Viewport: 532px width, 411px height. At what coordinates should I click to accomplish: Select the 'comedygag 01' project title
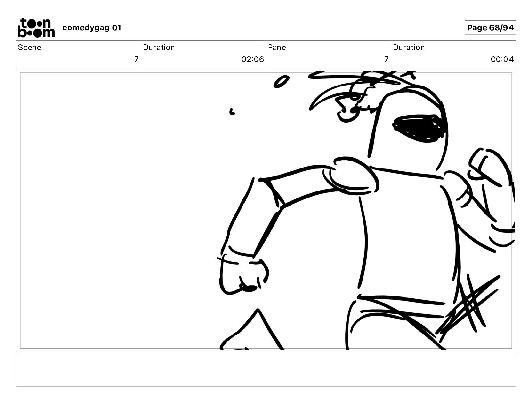(x=92, y=28)
